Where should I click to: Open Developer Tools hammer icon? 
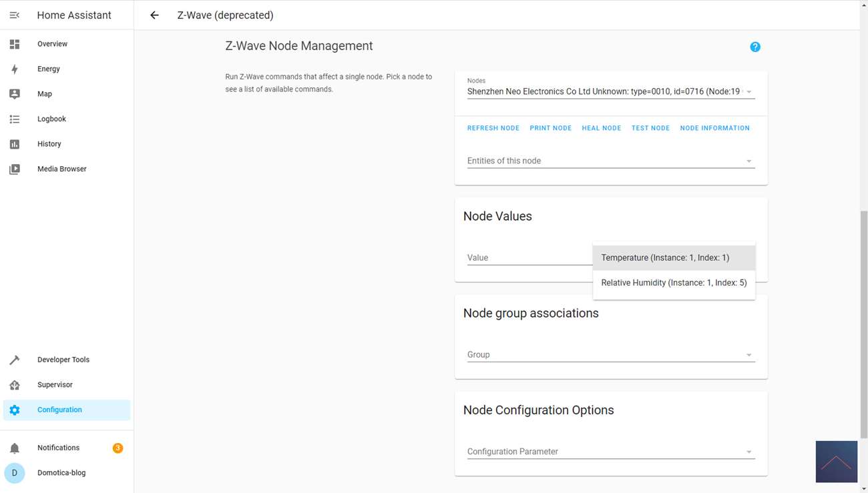click(x=15, y=360)
